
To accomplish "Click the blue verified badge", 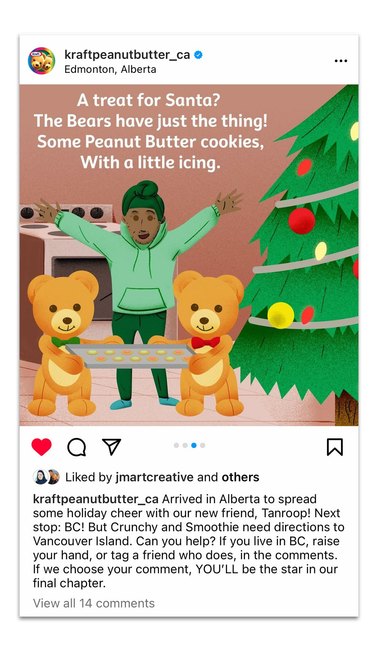I will click(198, 55).
